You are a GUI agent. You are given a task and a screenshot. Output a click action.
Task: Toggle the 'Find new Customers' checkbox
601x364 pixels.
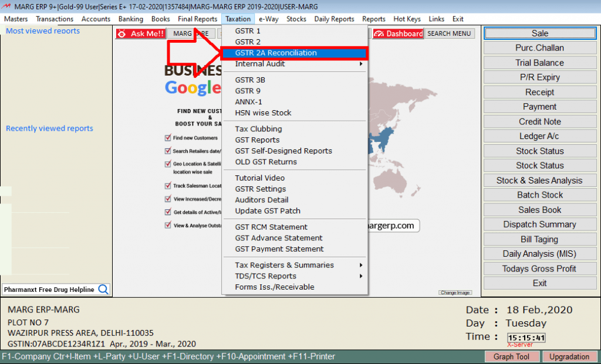click(x=167, y=138)
